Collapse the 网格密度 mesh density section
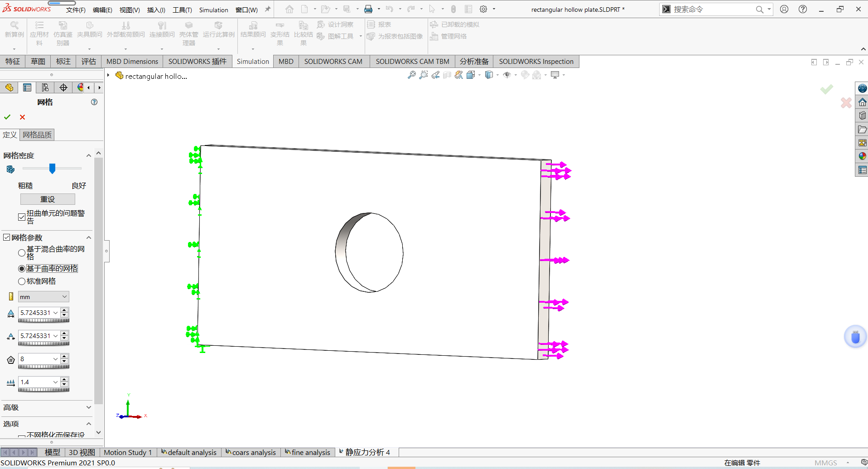The height and width of the screenshot is (469, 868). click(x=89, y=155)
